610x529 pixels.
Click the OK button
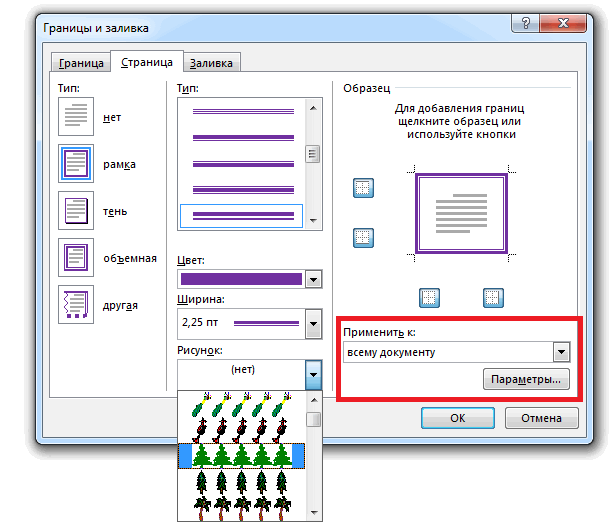[457, 418]
